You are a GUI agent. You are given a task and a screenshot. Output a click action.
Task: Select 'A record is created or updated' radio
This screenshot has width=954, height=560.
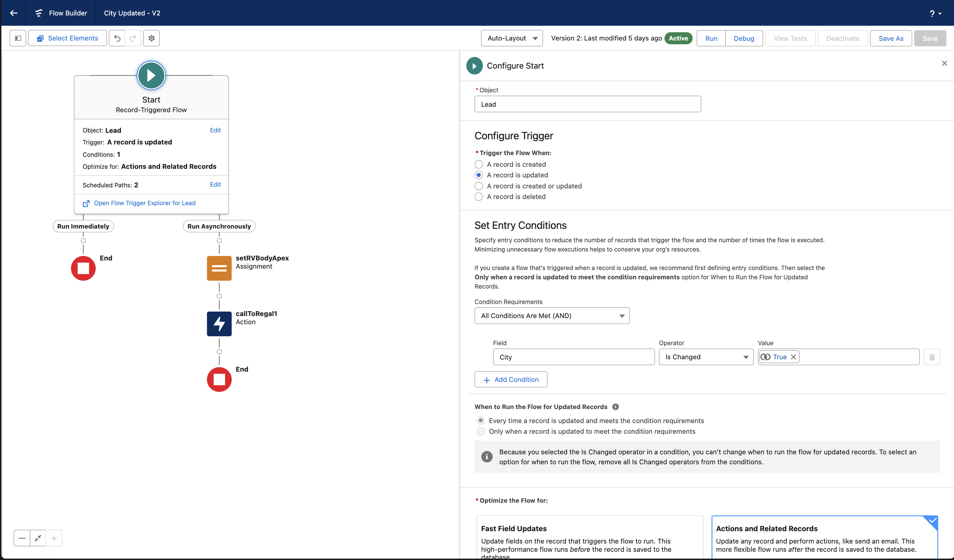479,186
